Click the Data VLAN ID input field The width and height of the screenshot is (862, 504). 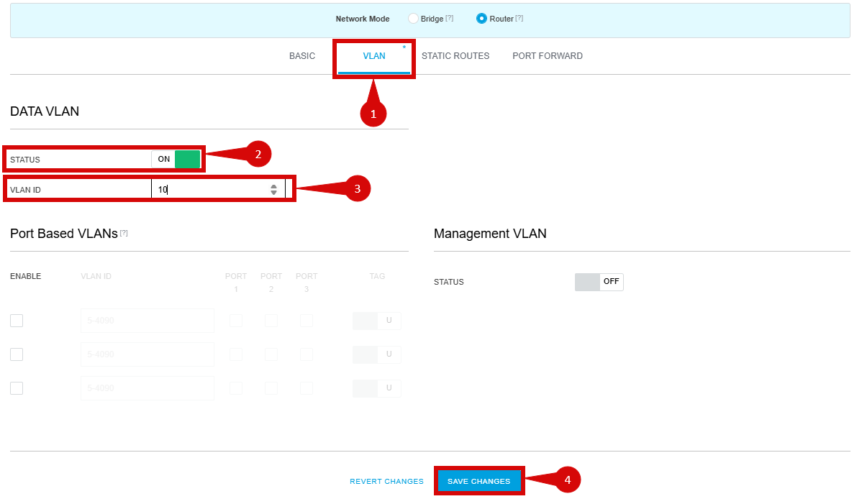tap(218, 189)
